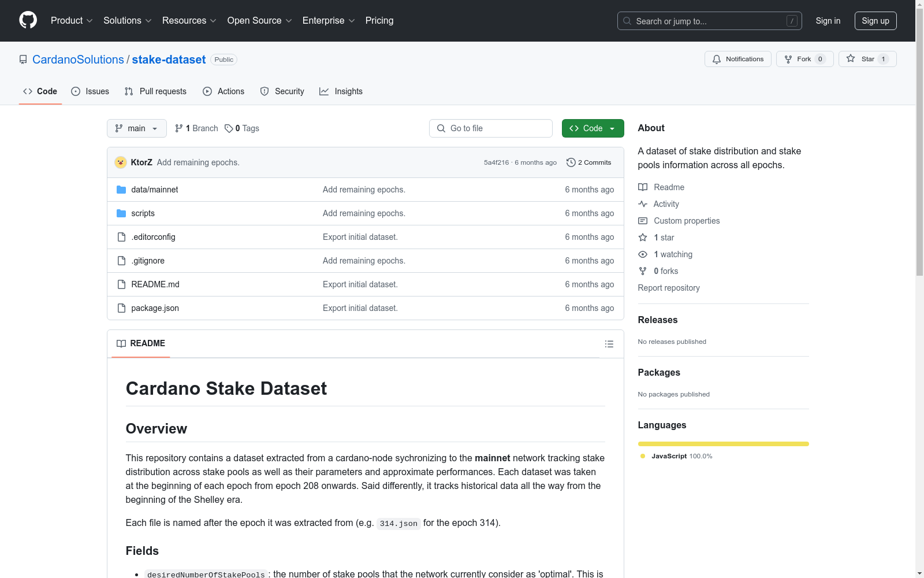This screenshot has height=578, width=924.
Task: Click the Activity pulse icon
Action: (643, 204)
